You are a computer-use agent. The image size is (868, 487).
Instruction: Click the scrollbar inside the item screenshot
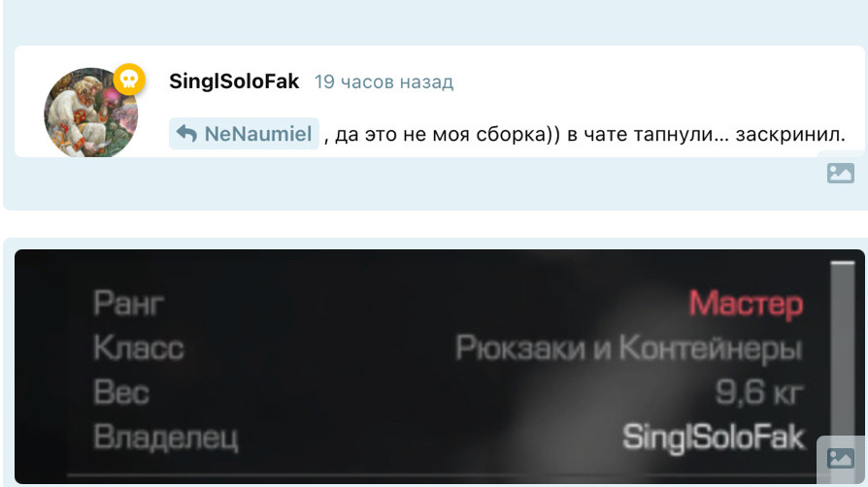(x=842, y=354)
